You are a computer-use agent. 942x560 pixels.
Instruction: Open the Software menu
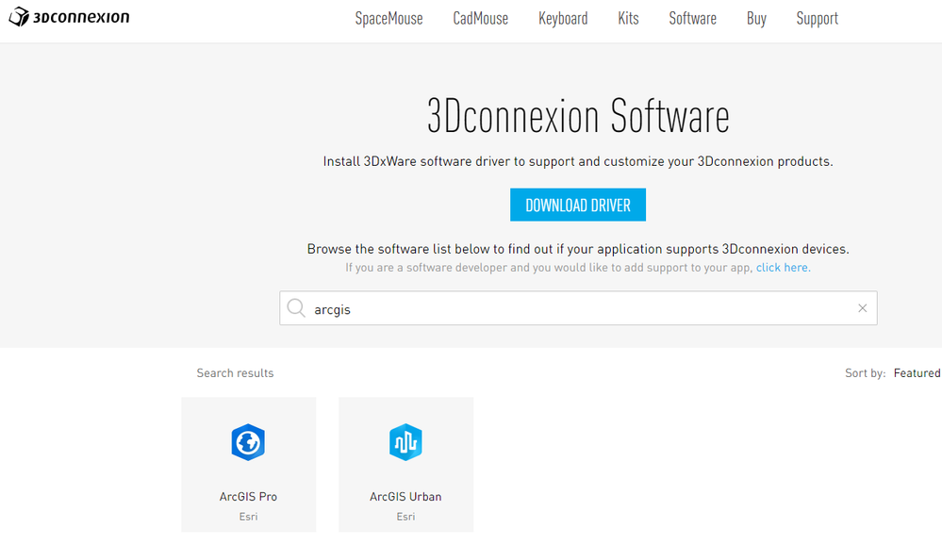point(692,19)
